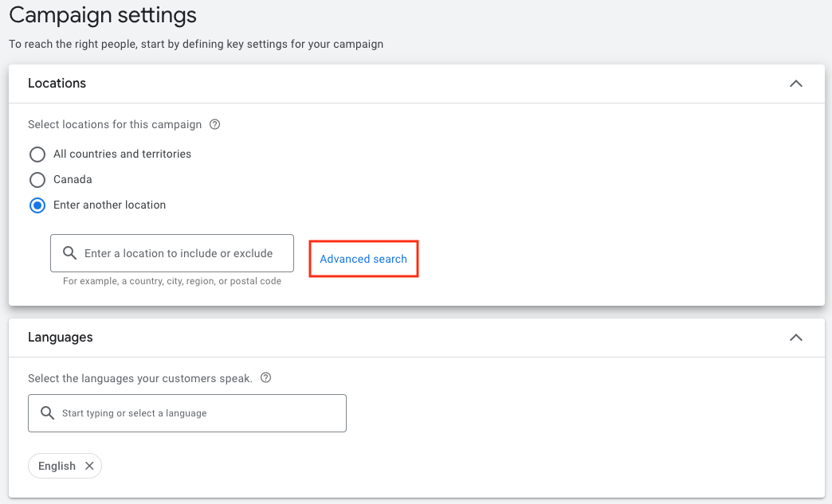
Task: Open the Advanced search link
Action: (x=363, y=259)
